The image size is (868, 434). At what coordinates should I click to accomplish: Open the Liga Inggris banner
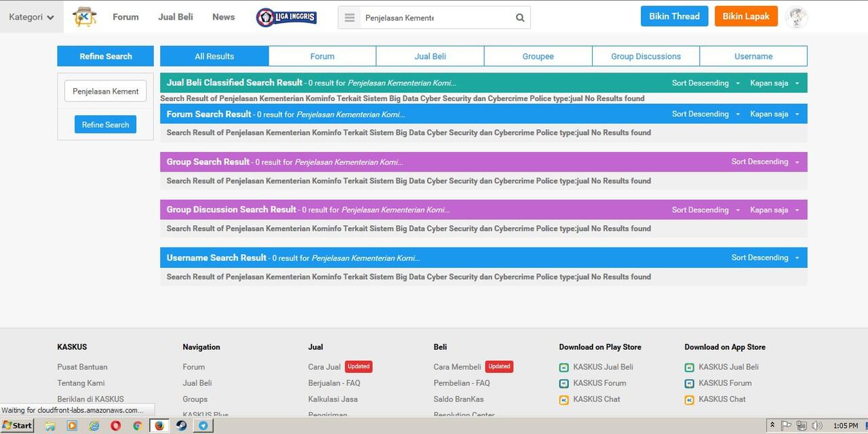point(286,17)
